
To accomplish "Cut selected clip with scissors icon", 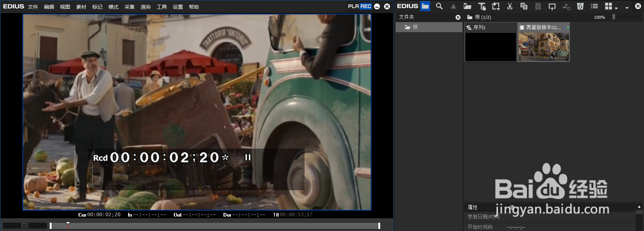I will (x=510, y=6).
